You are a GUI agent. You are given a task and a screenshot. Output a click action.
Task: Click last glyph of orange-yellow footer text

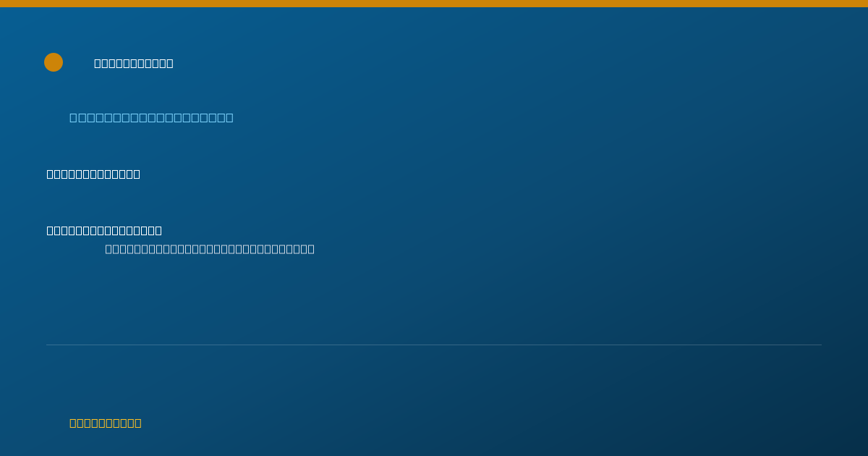[138, 423]
